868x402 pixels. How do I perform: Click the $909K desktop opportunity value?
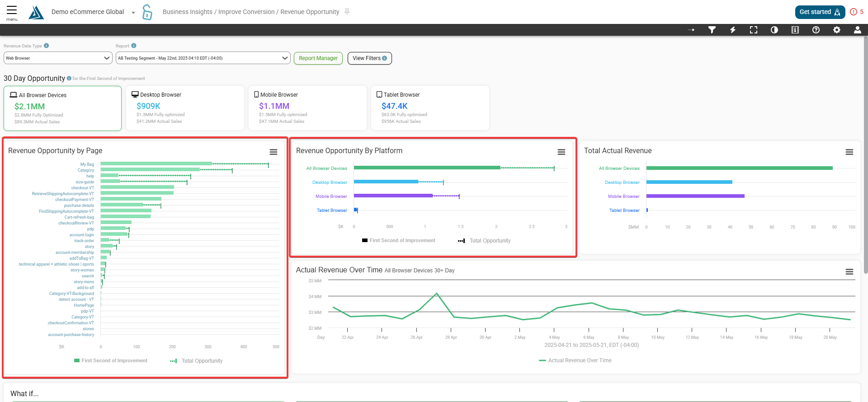click(148, 106)
